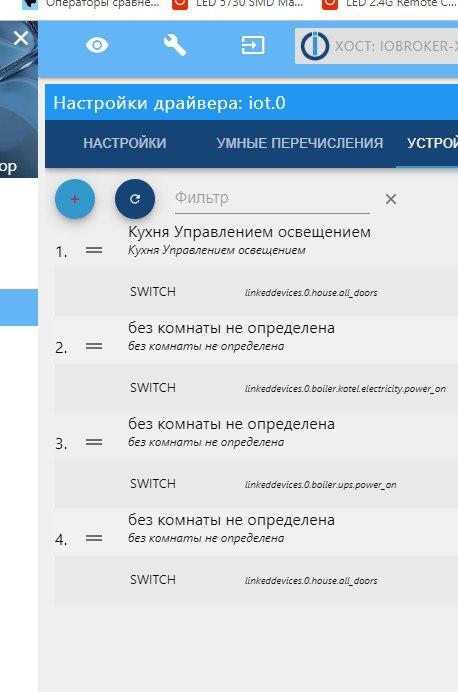The width and height of the screenshot is (458, 692).
Task: Click SWITCH label under device 4
Action: (153, 579)
